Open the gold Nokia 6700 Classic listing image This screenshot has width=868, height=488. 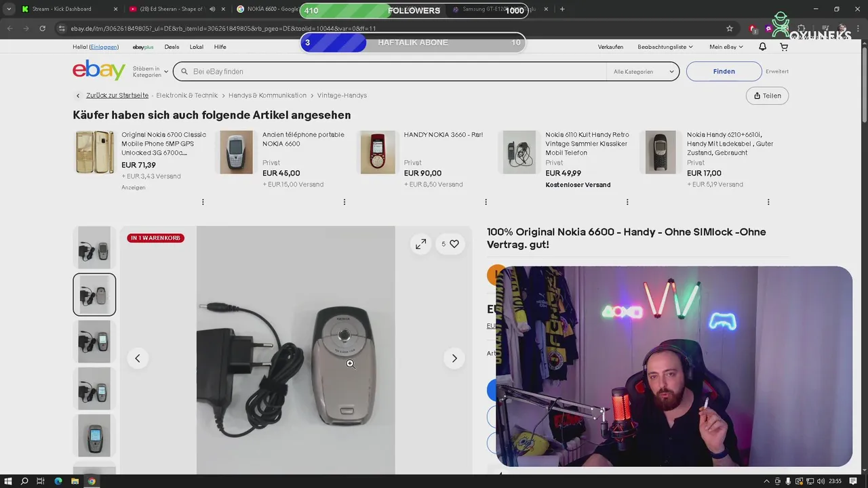pyautogui.click(x=94, y=152)
